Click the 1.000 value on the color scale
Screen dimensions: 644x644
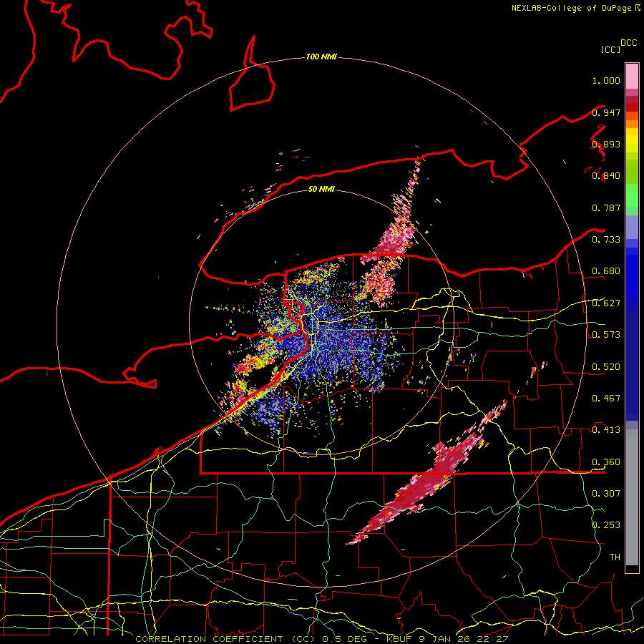click(x=606, y=80)
